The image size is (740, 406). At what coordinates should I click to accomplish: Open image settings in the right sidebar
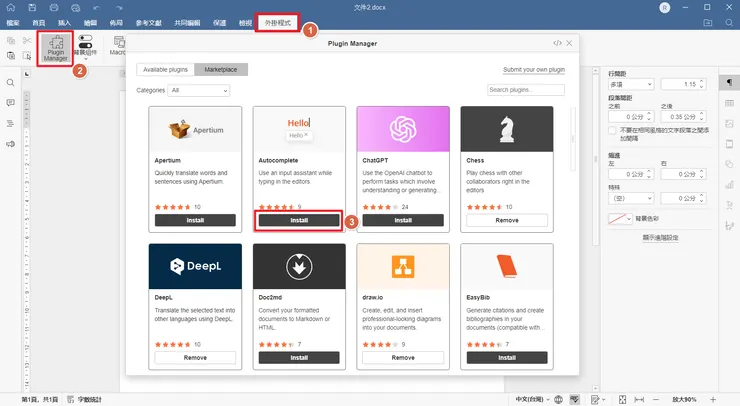[729, 124]
